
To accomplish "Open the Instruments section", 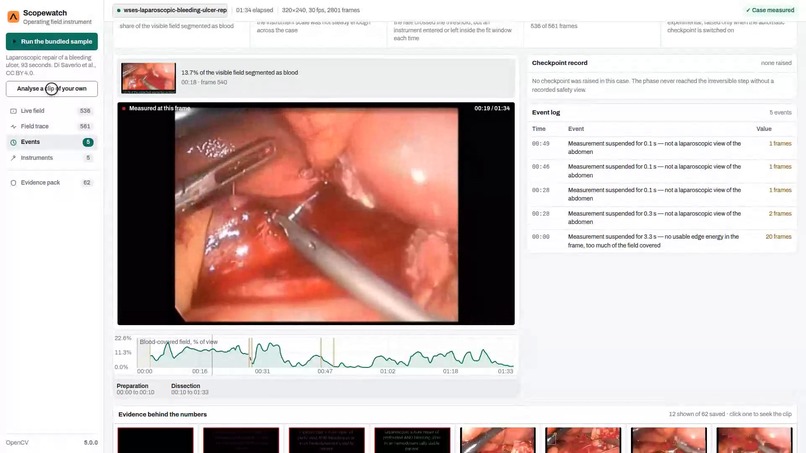I will 51,158.
